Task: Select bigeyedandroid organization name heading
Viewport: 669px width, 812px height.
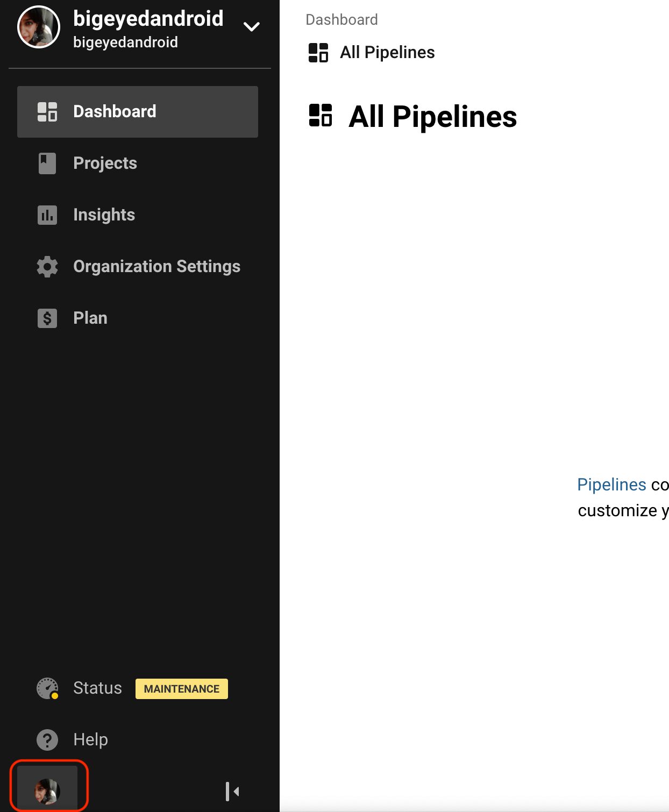Action: coord(148,18)
